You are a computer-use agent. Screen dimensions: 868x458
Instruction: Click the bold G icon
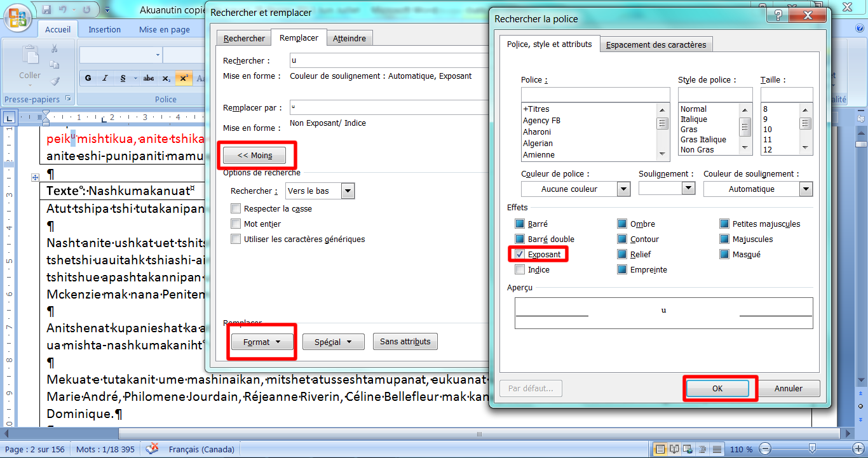tap(88, 79)
